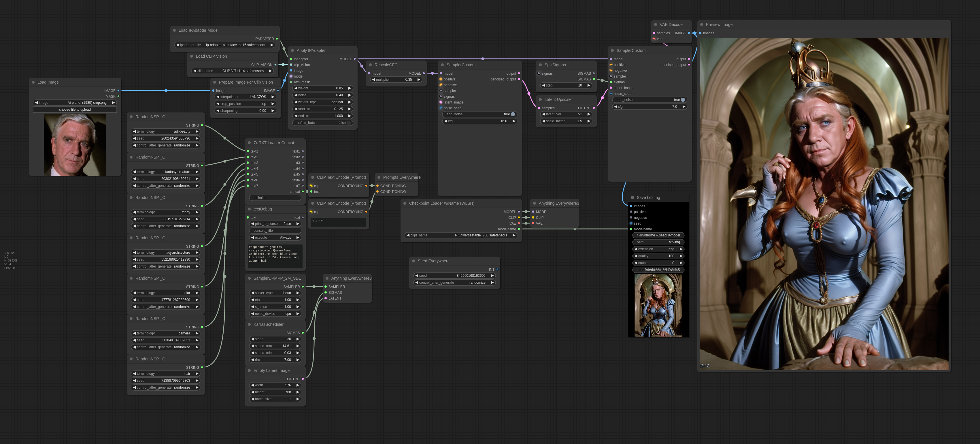Open the weight_type original dropdown
The width and height of the screenshot is (980, 444).
tap(323, 102)
